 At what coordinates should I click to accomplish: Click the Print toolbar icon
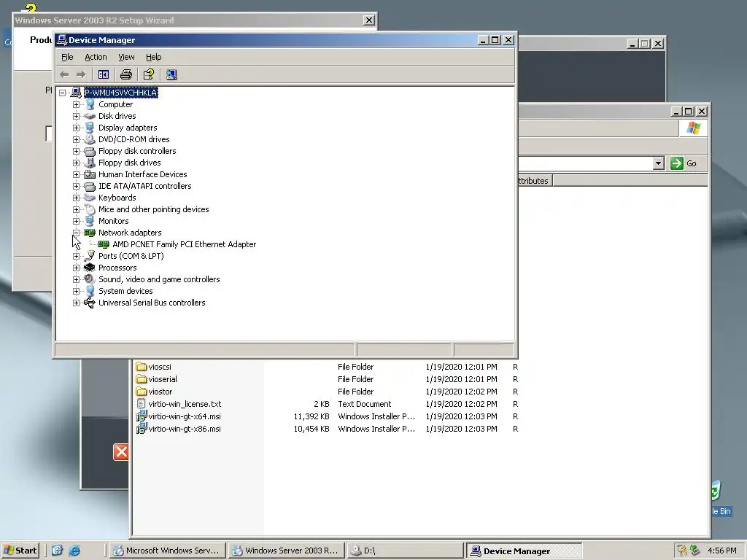tap(125, 75)
